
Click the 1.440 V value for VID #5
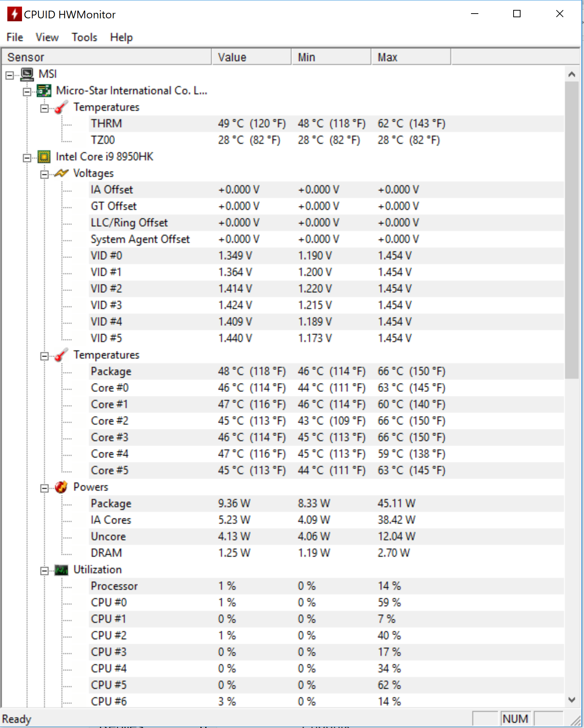point(235,338)
